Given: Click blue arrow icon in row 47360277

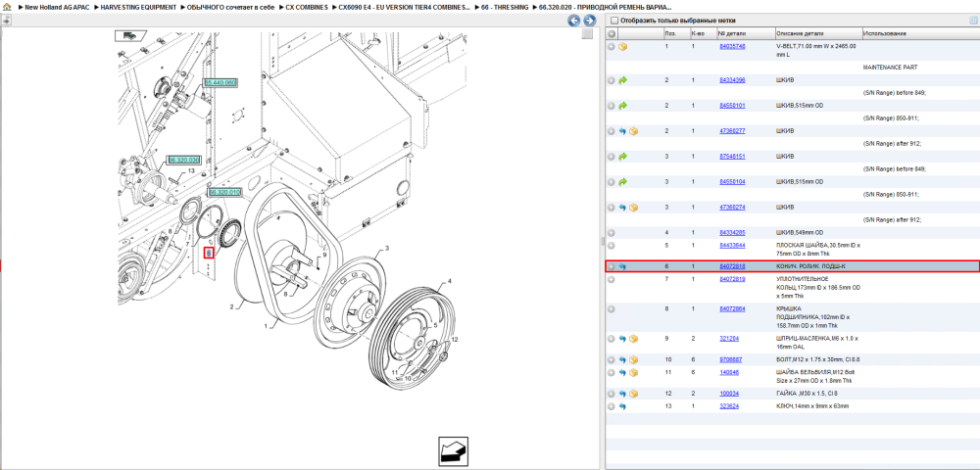Looking at the screenshot, I should 622,131.
